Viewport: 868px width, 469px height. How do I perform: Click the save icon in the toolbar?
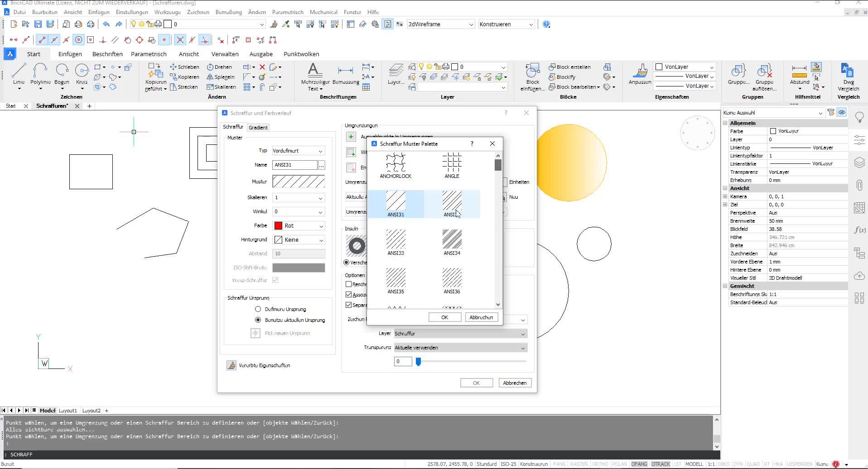[x=38, y=24]
